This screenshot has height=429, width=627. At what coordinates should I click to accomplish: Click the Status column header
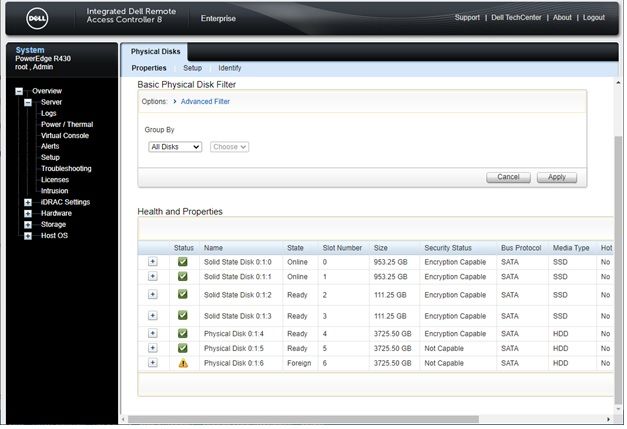tap(184, 248)
